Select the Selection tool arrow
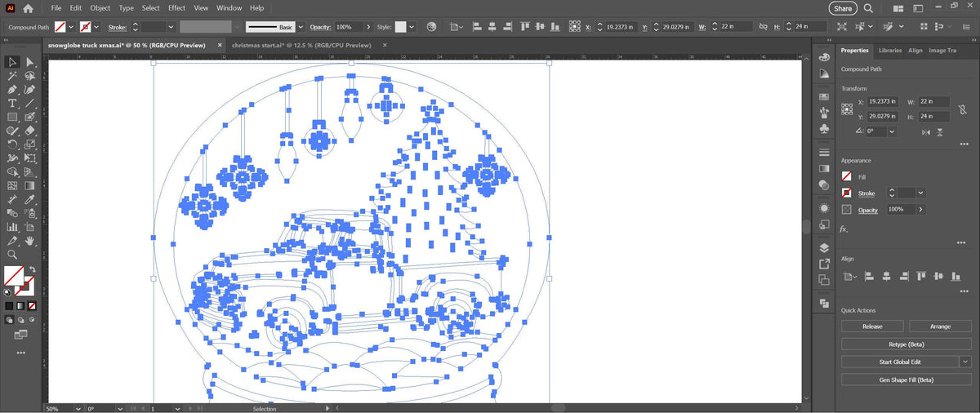This screenshot has height=413, width=980. [x=13, y=62]
